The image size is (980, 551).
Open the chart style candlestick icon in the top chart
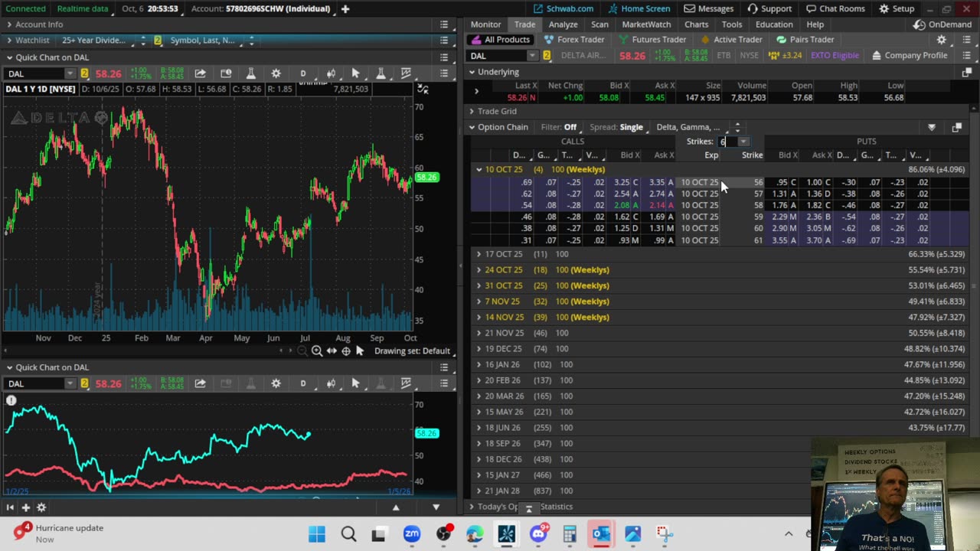(331, 73)
